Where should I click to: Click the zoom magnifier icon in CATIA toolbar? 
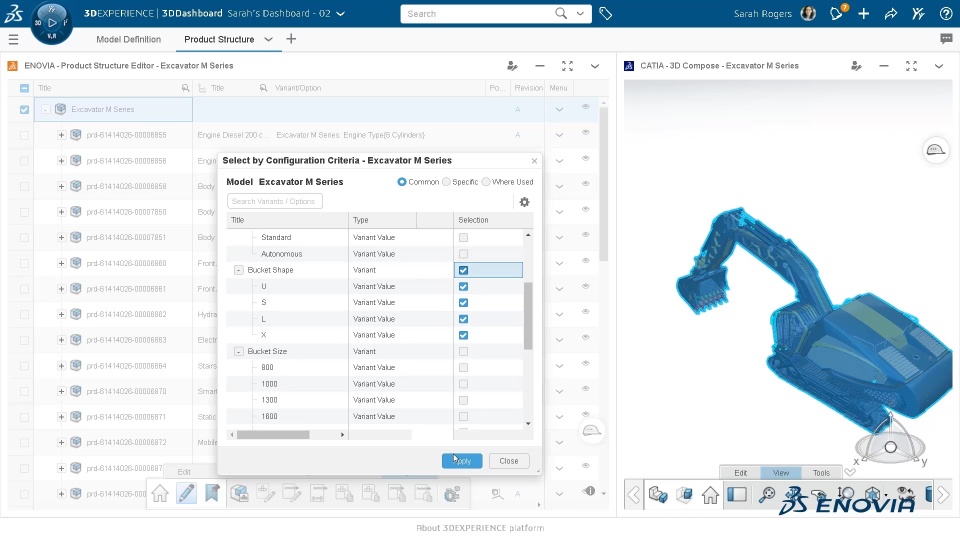click(766, 495)
